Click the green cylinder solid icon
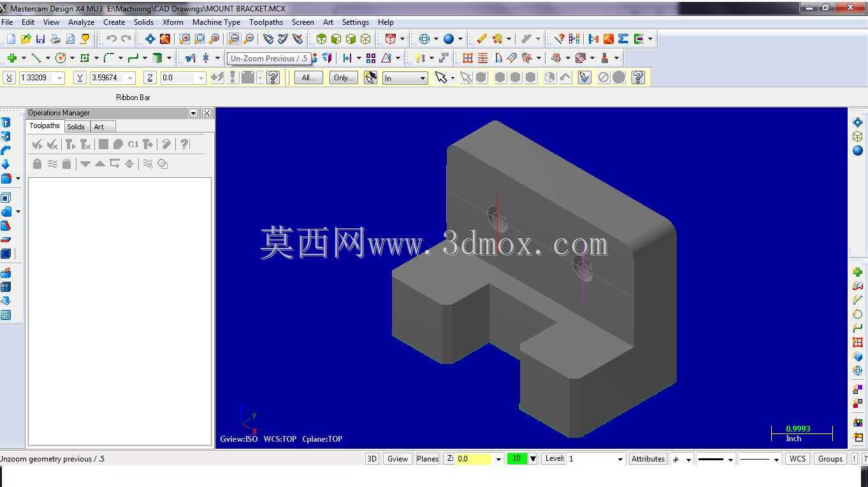Image resolution: width=868 pixels, height=487 pixels. click(x=157, y=58)
